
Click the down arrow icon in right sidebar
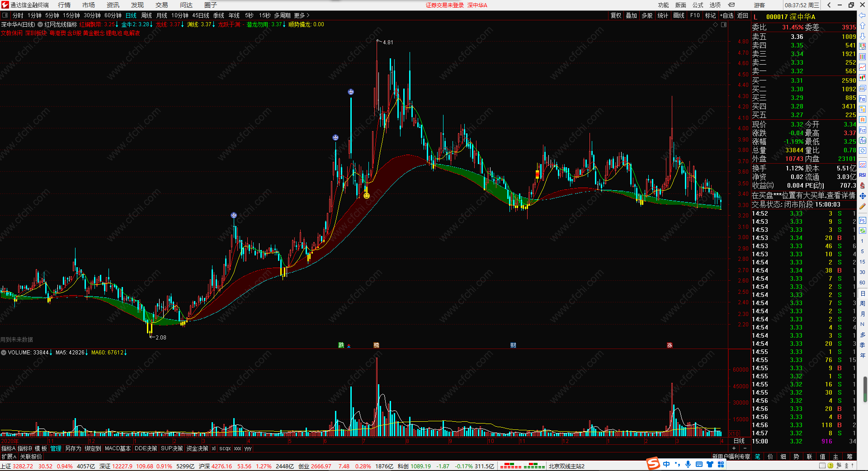point(862,36)
